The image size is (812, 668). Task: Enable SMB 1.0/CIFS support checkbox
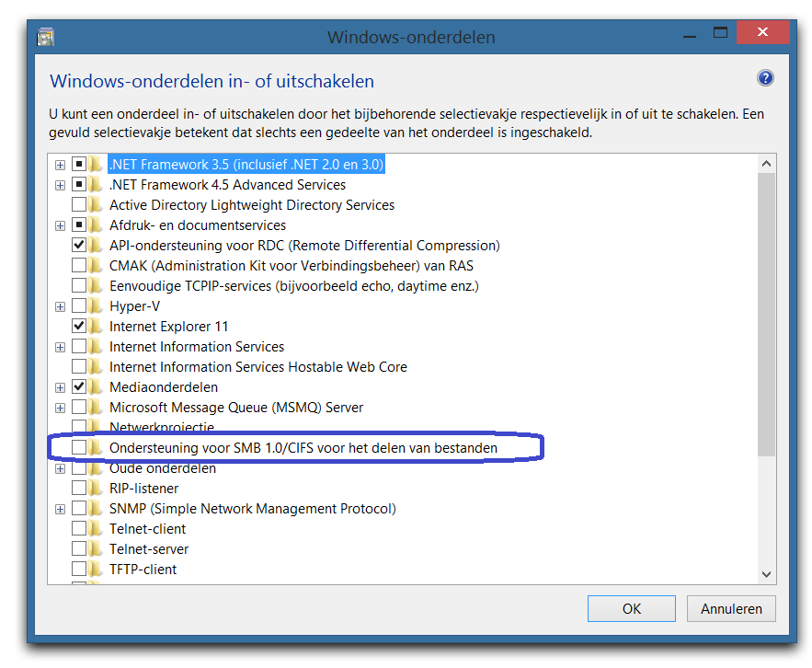tap(79, 447)
